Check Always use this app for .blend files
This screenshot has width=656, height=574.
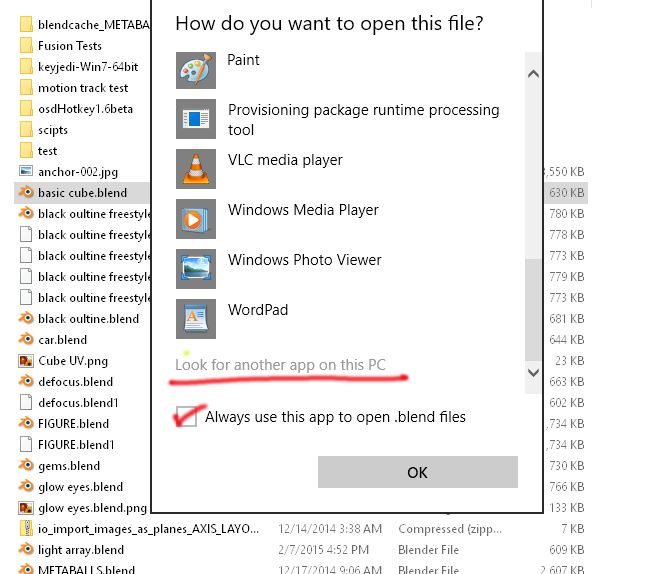(186, 416)
